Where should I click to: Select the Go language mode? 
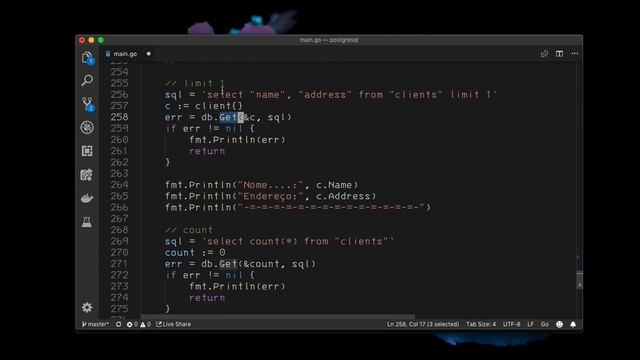point(544,324)
